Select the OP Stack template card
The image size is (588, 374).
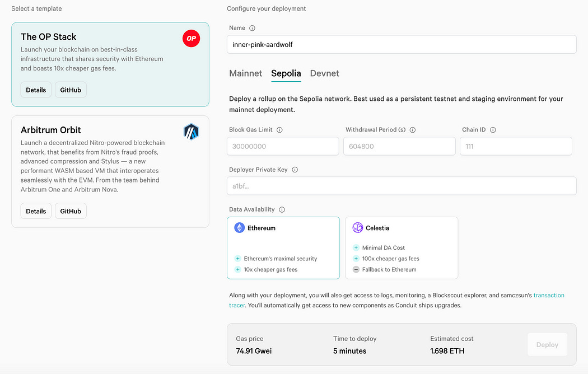(x=110, y=64)
